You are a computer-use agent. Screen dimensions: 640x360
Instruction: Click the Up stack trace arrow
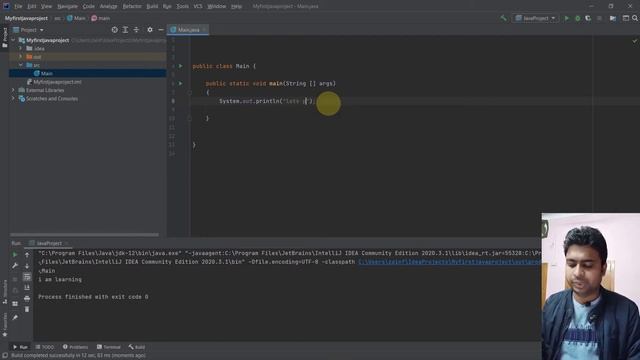pyautogui.click(x=27, y=255)
